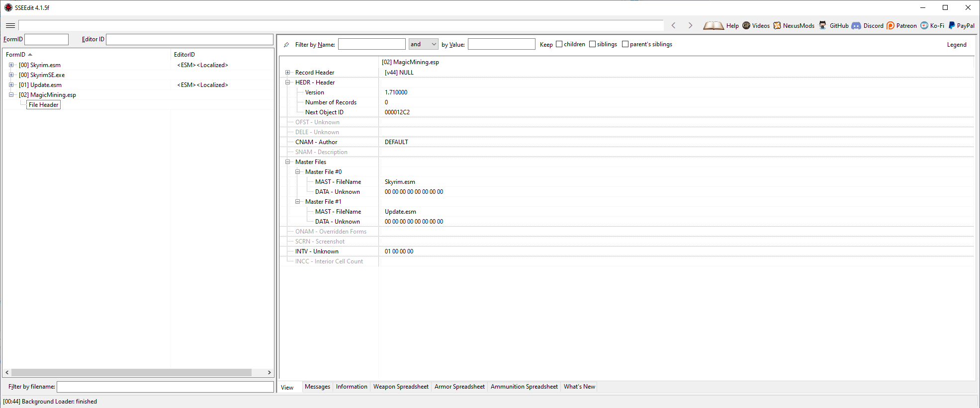Expand the [00] Skyrim.esm node
Image resolution: width=980 pixels, height=408 pixels.
pyautogui.click(x=11, y=65)
